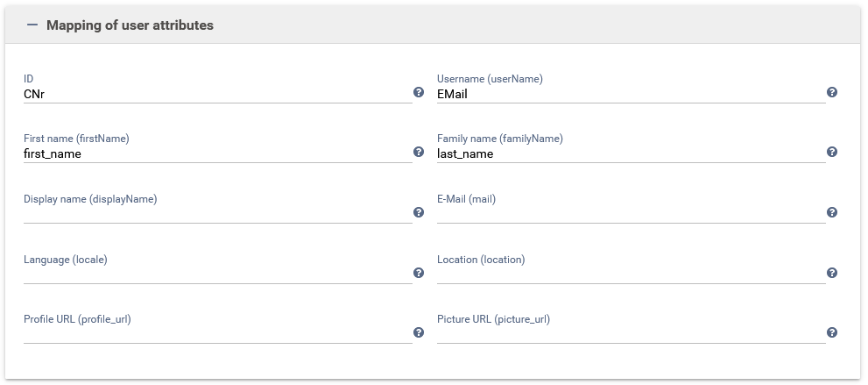Image resolution: width=868 pixels, height=385 pixels.
Task: Focus the empty Display name field
Action: coord(216,214)
